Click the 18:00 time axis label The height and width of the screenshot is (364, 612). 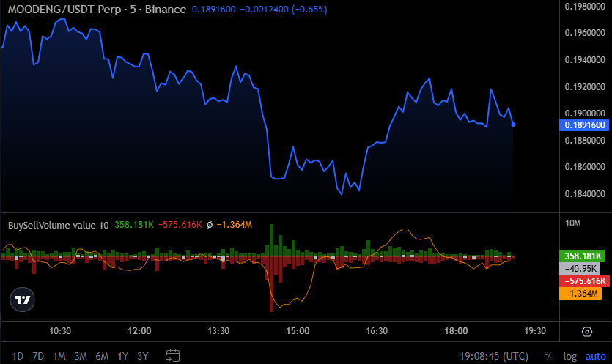click(456, 331)
